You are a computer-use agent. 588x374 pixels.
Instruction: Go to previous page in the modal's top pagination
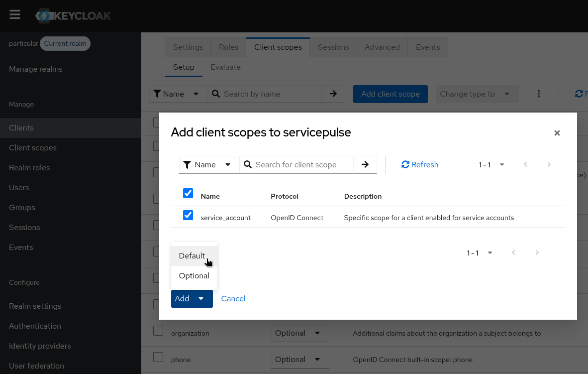click(525, 164)
